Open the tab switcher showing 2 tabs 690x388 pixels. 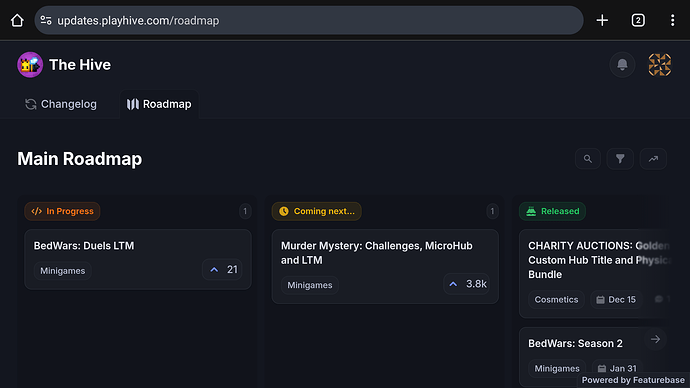click(x=638, y=20)
